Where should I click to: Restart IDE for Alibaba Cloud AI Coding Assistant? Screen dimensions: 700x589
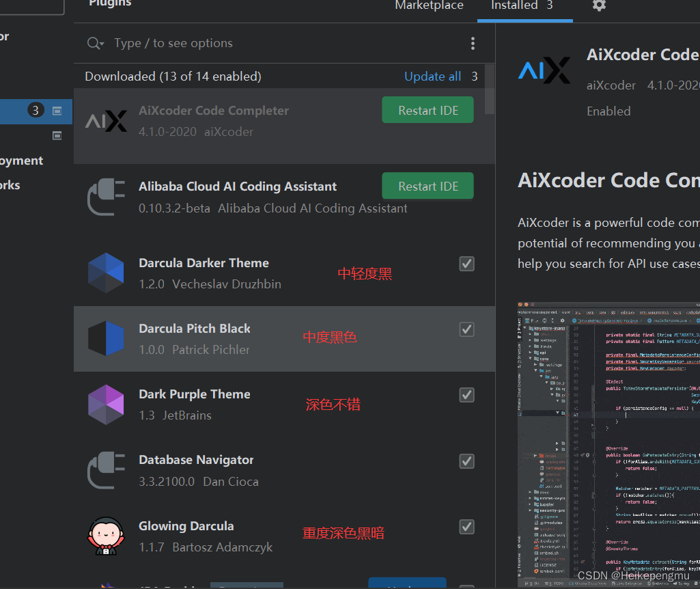[x=428, y=186]
